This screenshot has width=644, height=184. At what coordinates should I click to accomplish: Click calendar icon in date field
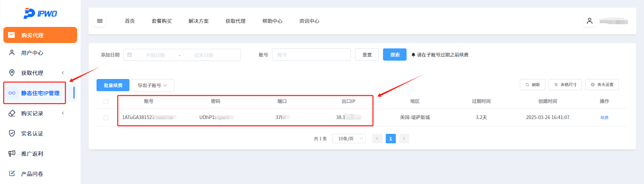[x=130, y=55]
